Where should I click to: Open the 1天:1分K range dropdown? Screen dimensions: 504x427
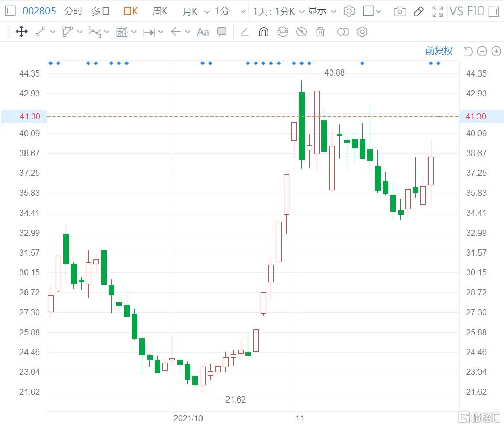point(279,11)
